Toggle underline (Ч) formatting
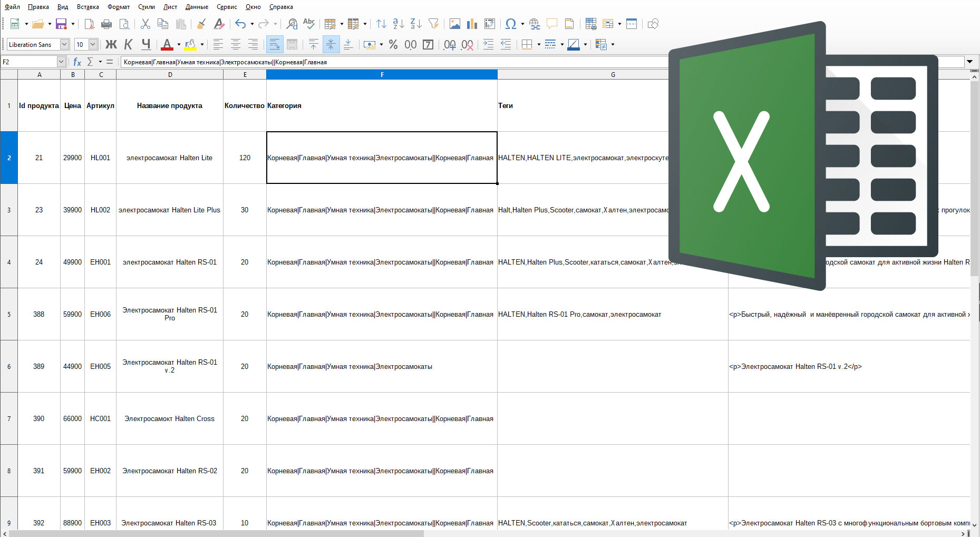Screen dimensions: 980x537 tap(146, 44)
